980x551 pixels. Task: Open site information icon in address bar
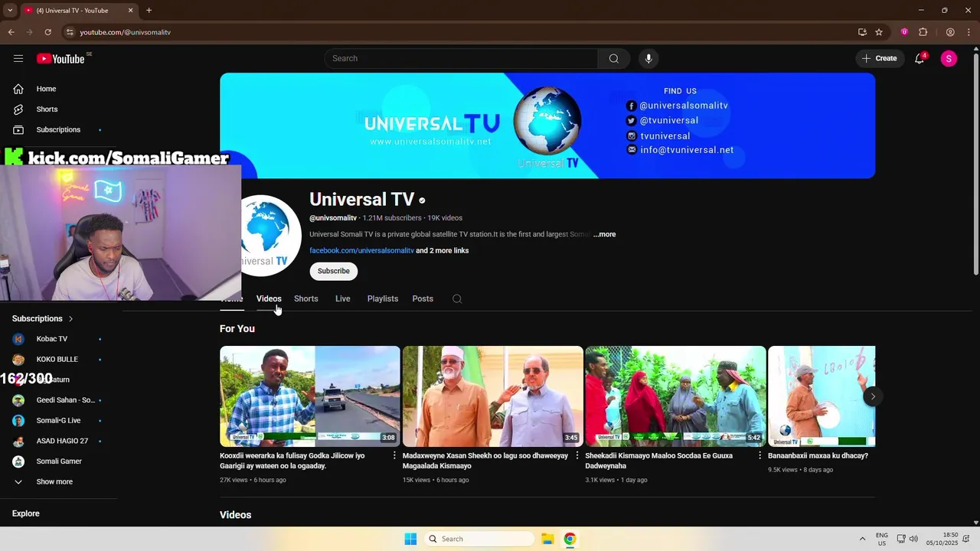click(70, 32)
